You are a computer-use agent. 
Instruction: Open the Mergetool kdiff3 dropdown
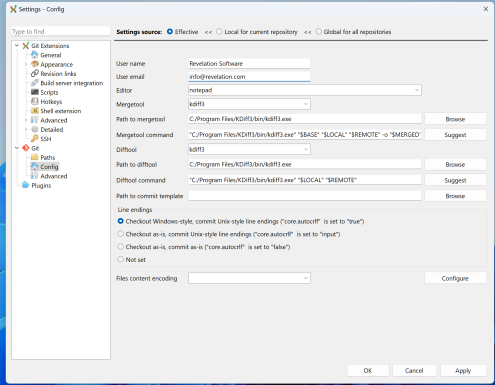tap(249, 104)
